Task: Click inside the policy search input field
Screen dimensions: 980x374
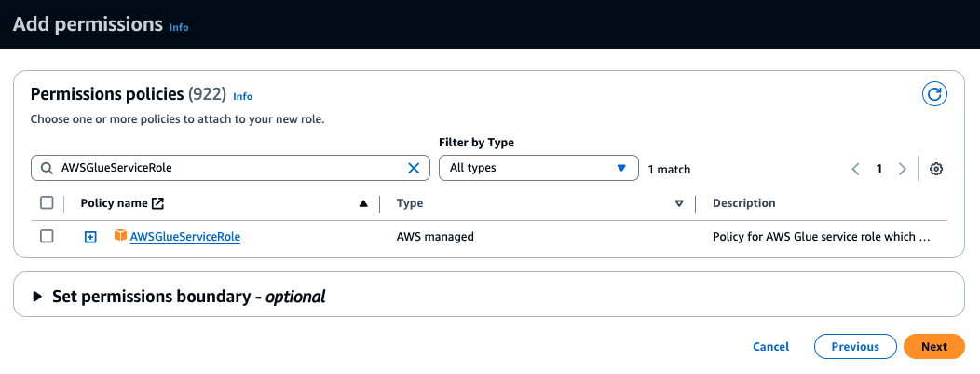Action: click(x=224, y=168)
